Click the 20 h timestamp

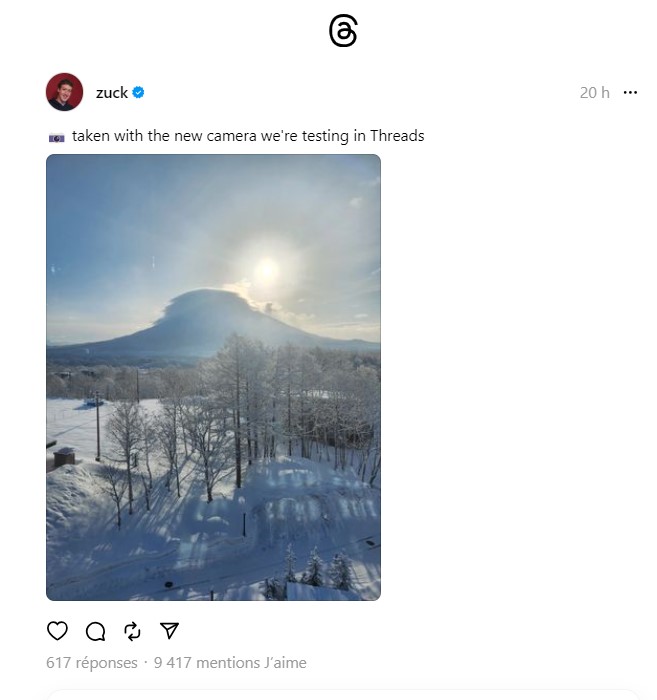tap(595, 92)
